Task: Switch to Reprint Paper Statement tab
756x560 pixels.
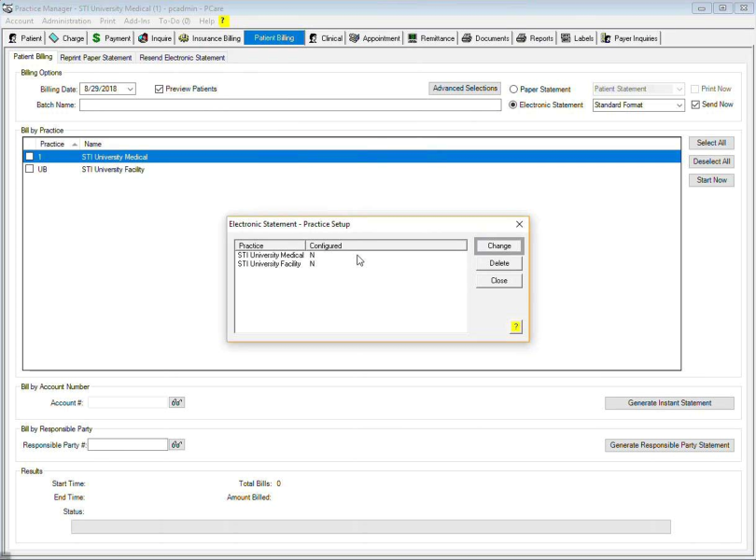Action: (96, 58)
